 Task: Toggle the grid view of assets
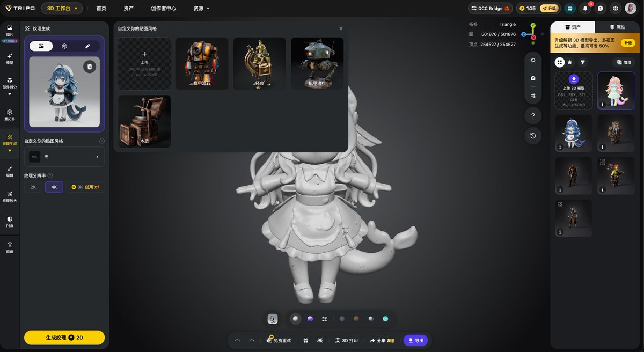(x=559, y=62)
